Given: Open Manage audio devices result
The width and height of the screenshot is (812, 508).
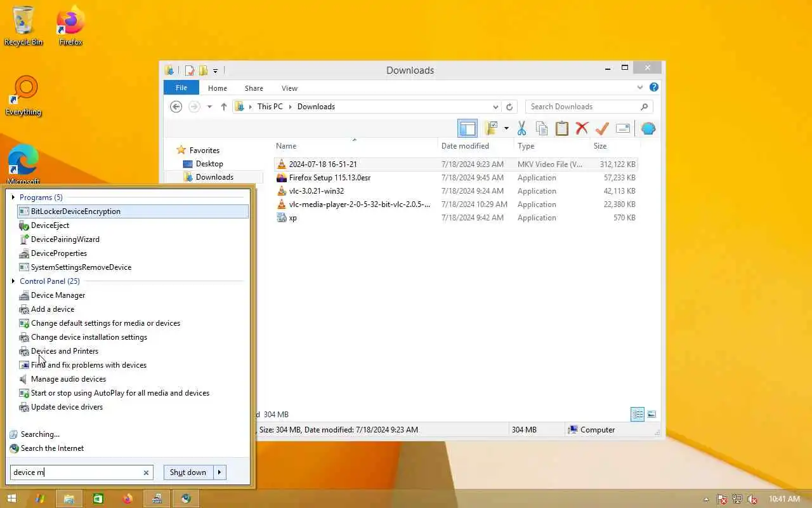Looking at the screenshot, I should (69, 379).
